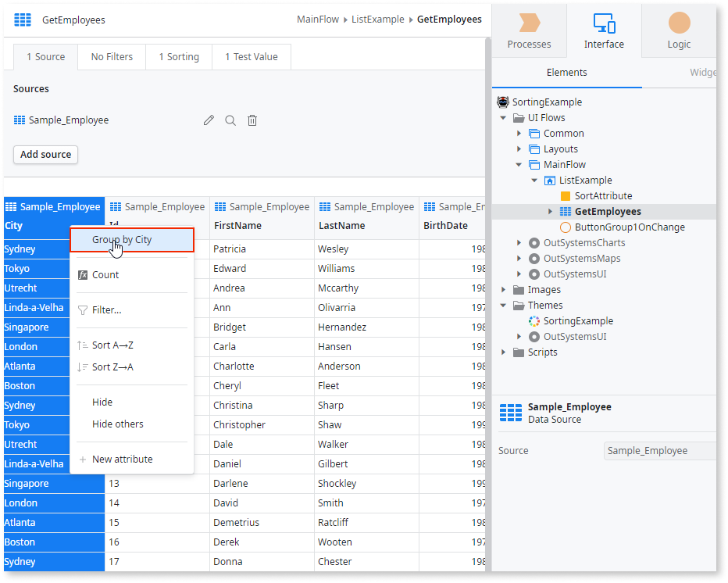The width and height of the screenshot is (728, 583).
Task: Delete the Sample_Employee source with trash icon
Action: click(x=252, y=120)
